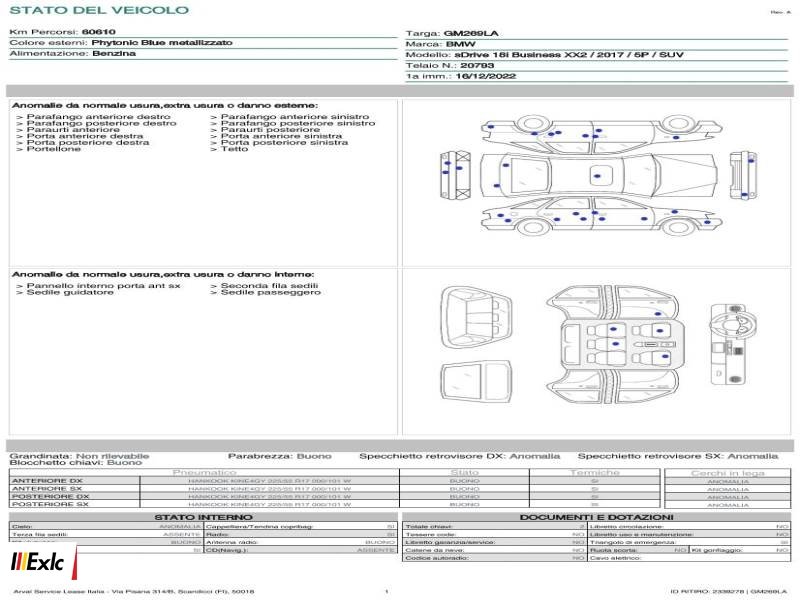Select 'Sedile passeggero' list entry
Screen dimensions: 800x600
[x=271, y=292]
